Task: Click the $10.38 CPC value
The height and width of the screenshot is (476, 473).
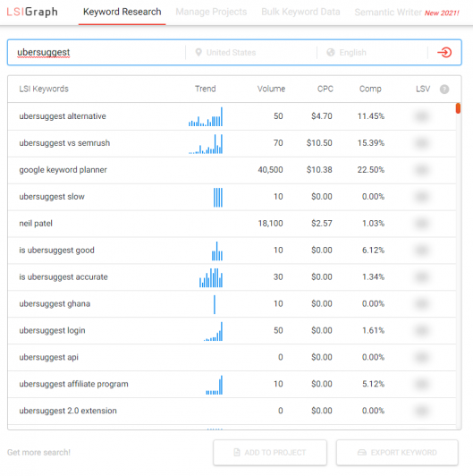Action: tap(319, 170)
